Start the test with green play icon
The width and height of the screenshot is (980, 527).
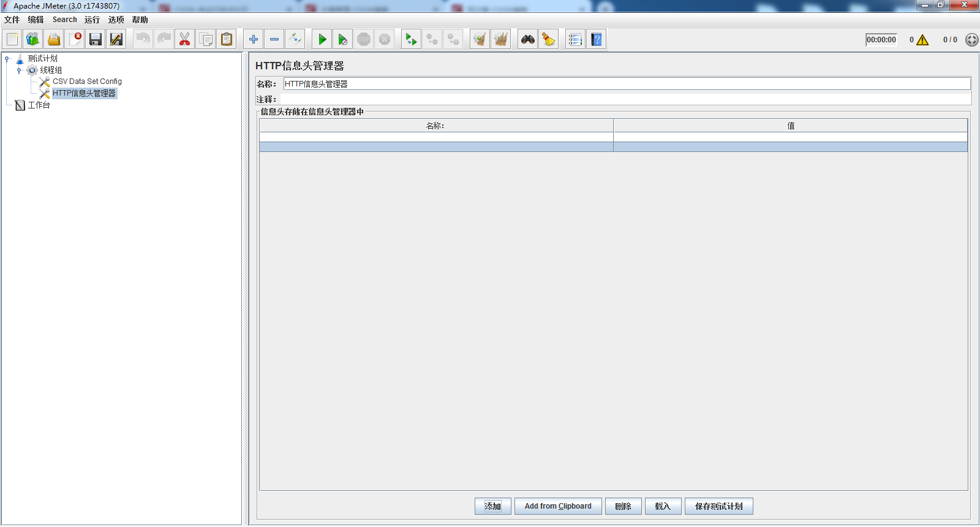[322, 39]
